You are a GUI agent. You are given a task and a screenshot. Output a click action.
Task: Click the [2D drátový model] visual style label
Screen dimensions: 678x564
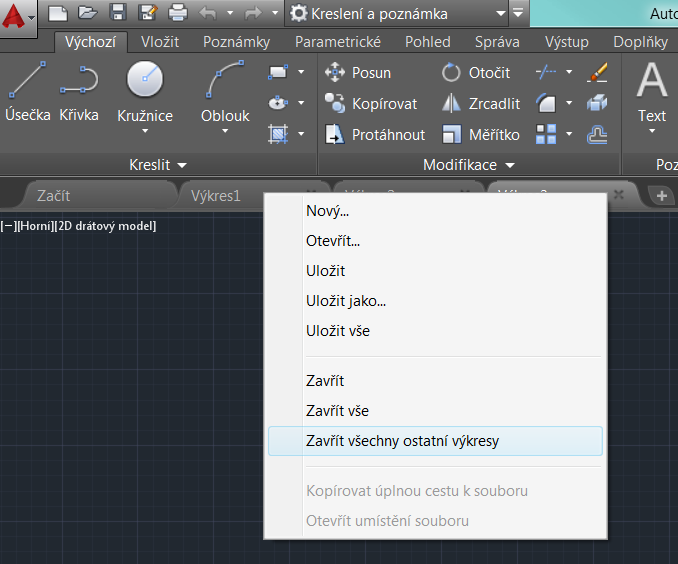pyautogui.click(x=106, y=226)
